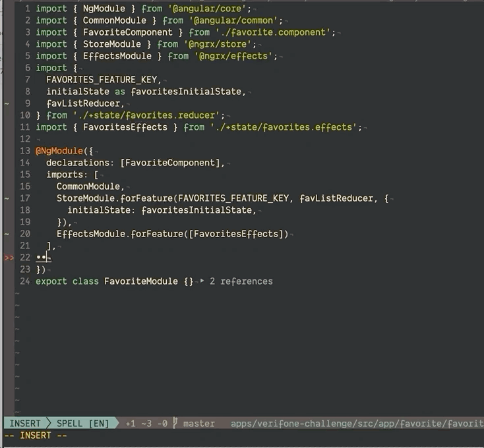Image resolution: width=484 pixels, height=448 pixels.
Task: Click [FavoritesEffects] argument on line 20
Action: pos(236,234)
